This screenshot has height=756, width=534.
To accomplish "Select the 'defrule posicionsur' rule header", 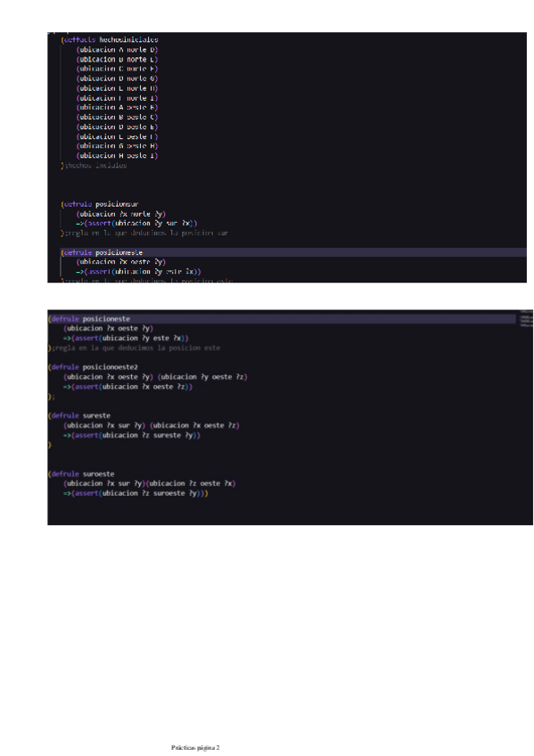I will click(x=100, y=204).
